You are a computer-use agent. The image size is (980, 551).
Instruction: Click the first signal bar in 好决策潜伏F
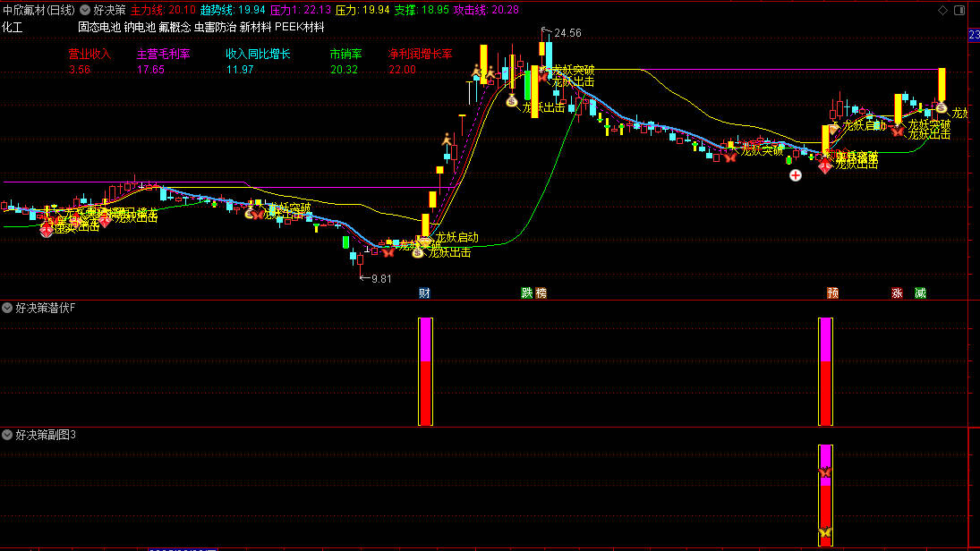[x=426, y=372]
